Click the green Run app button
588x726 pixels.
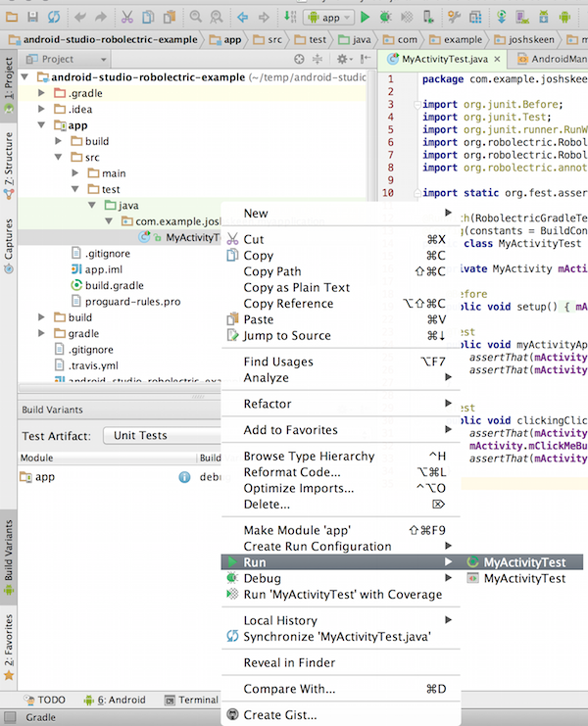(366, 18)
